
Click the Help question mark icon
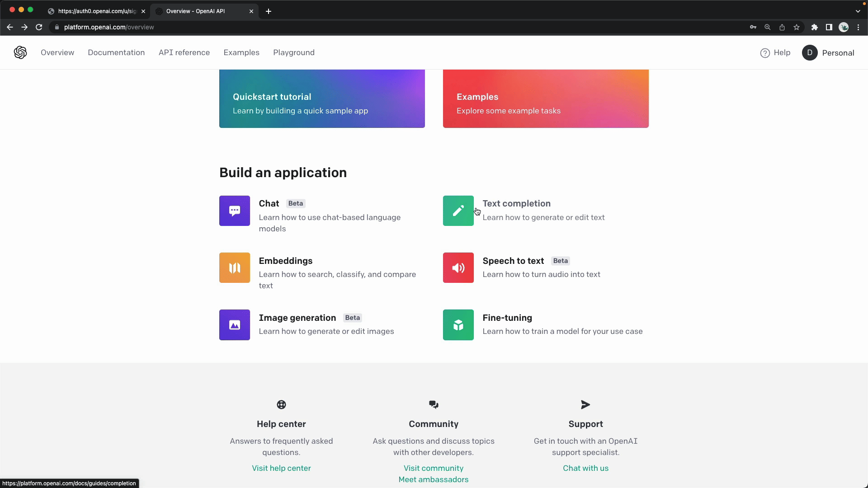coord(765,53)
